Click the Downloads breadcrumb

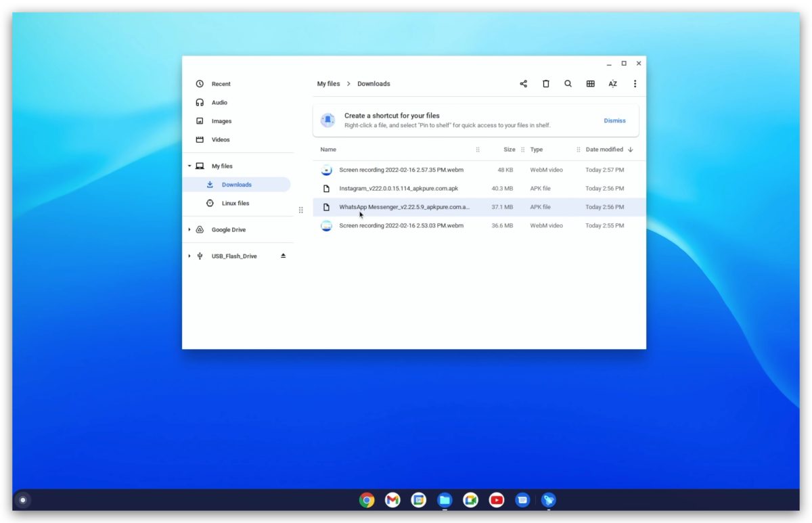click(374, 84)
